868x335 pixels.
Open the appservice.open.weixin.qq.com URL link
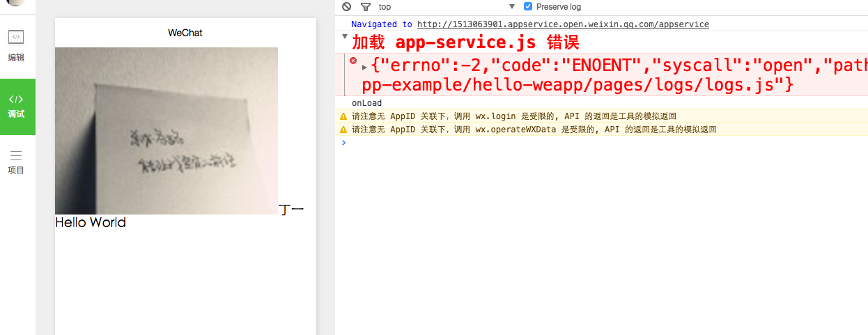pyautogui.click(x=562, y=24)
